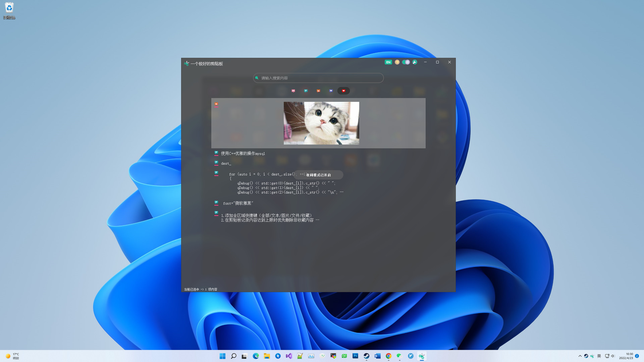The width and height of the screenshot is (644, 362).
Task: Select the text category filter tab
Action: 306,91
